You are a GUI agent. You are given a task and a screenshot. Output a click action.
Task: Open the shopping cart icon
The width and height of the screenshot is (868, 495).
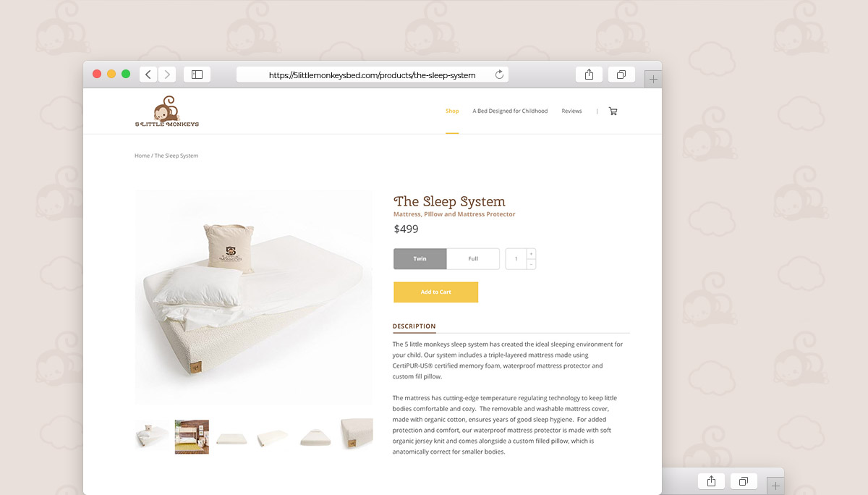613,111
